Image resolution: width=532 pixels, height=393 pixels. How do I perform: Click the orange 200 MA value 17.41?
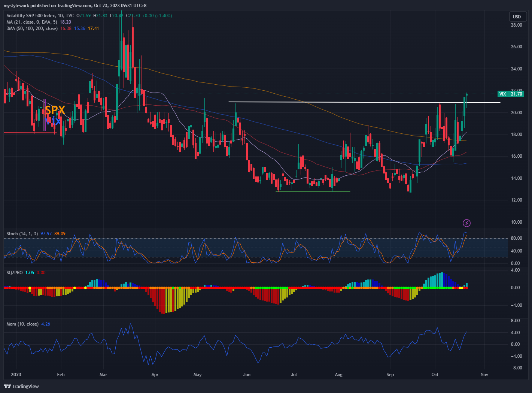click(x=94, y=28)
